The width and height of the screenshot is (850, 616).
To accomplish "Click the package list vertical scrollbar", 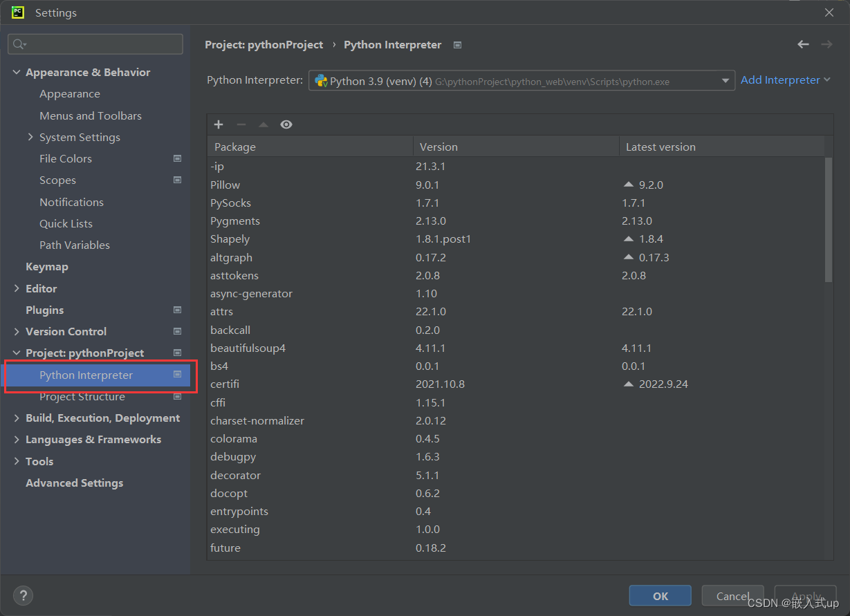I will pyautogui.click(x=829, y=219).
